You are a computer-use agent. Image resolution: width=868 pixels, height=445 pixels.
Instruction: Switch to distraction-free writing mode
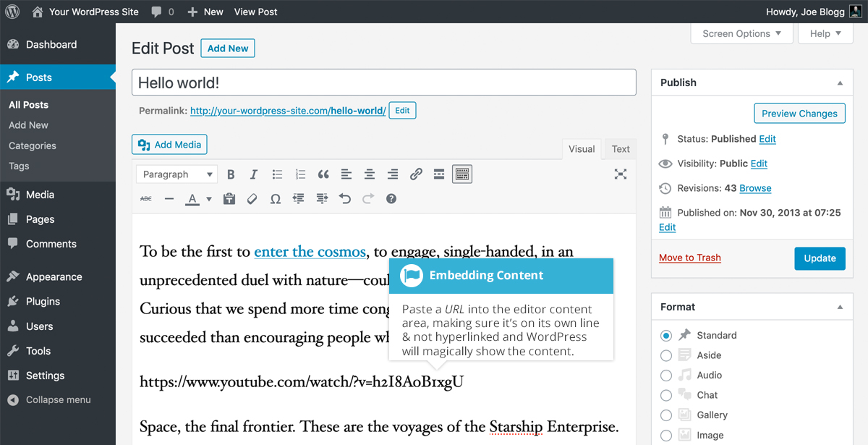pos(621,174)
